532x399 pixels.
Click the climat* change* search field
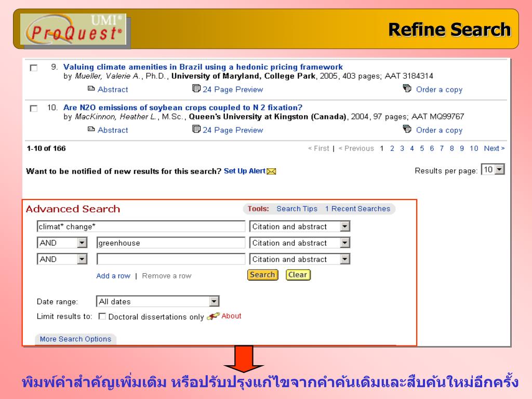141,227
